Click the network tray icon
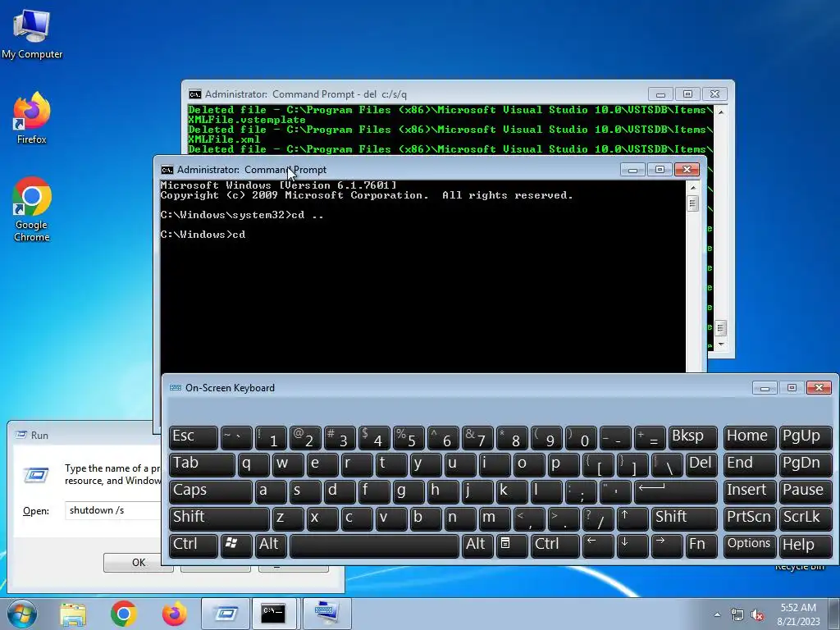This screenshot has width=840, height=630. 737,615
